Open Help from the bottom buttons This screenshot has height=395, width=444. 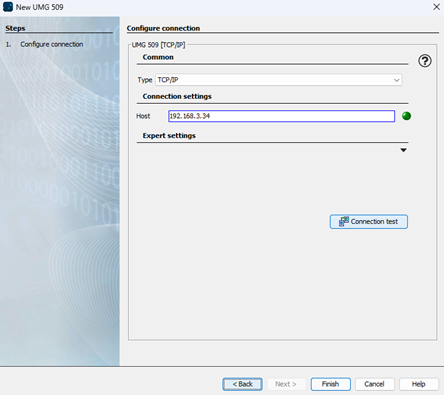pyautogui.click(x=419, y=384)
